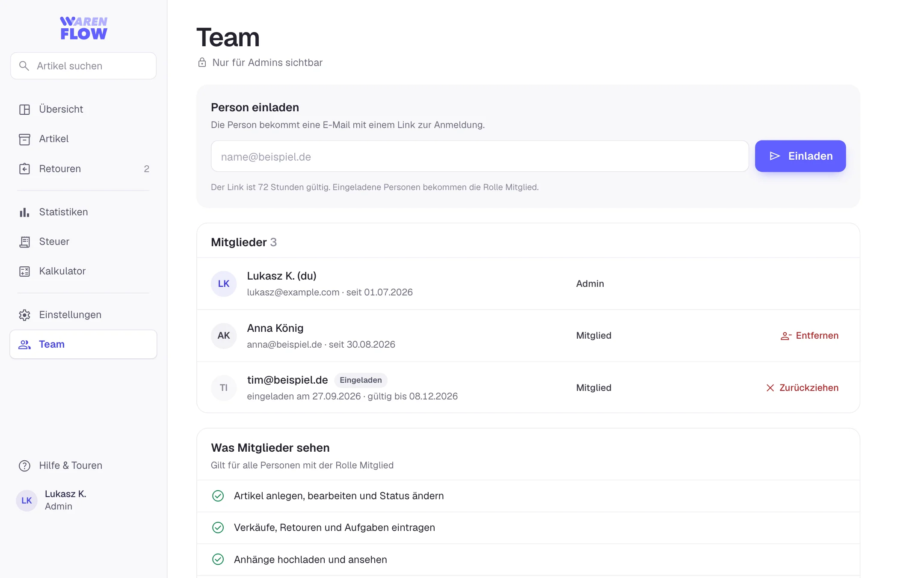This screenshot has height=578, width=924.
Task: Click check icon for Anhänge hochladen permission
Action: pos(218,560)
